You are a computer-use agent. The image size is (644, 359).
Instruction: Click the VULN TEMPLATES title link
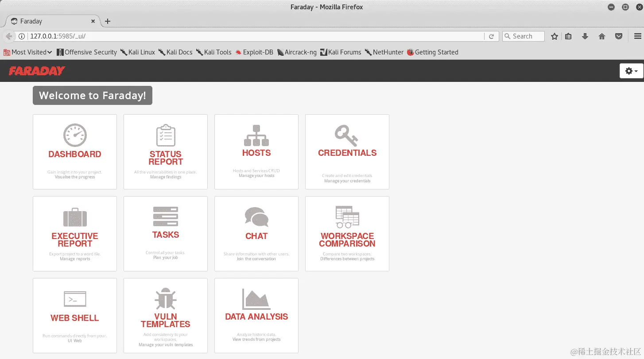click(166, 320)
